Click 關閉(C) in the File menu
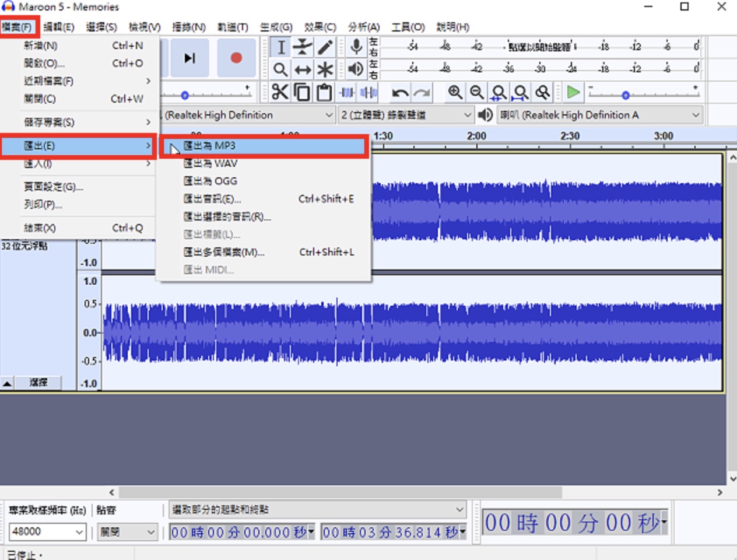This screenshot has height=560, width=737. click(79, 99)
